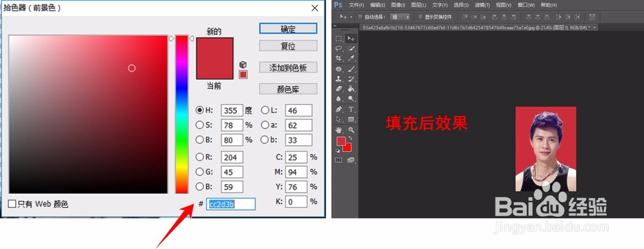
Task: Select the History Brush tool
Action: pos(351,78)
